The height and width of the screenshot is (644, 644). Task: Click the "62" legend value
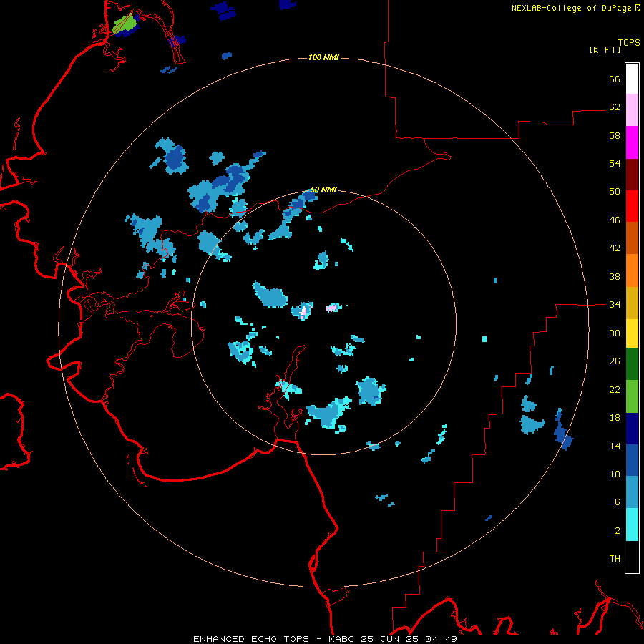pyautogui.click(x=615, y=107)
